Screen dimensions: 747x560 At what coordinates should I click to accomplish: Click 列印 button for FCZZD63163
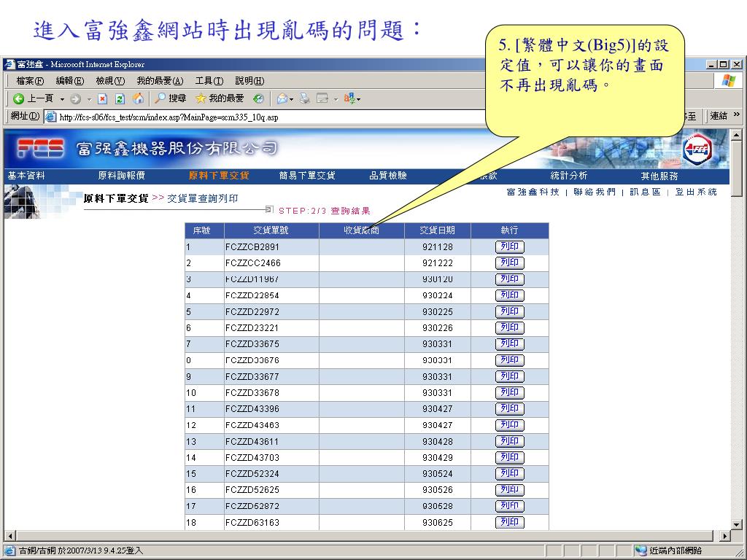point(509,522)
